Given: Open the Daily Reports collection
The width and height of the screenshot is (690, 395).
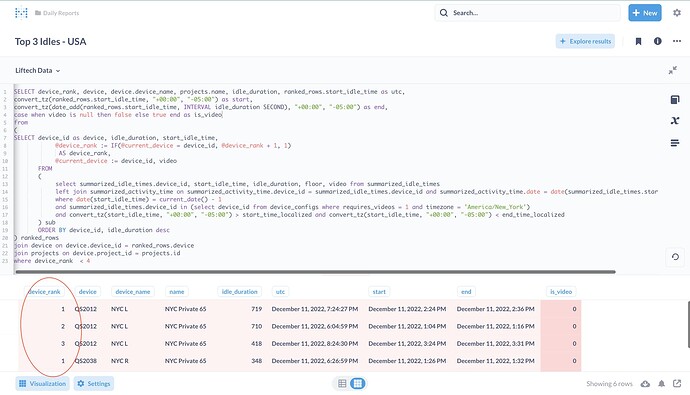Looking at the screenshot, I should point(57,13).
